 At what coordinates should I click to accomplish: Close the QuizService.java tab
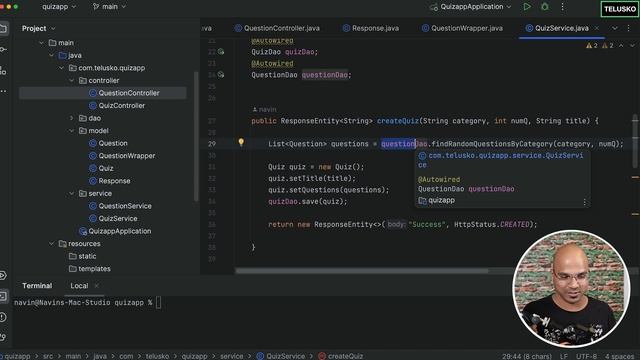[597, 28]
